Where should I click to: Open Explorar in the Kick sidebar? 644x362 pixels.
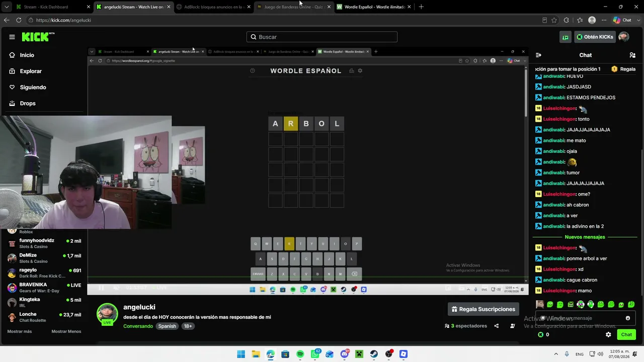tap(31, 71)
